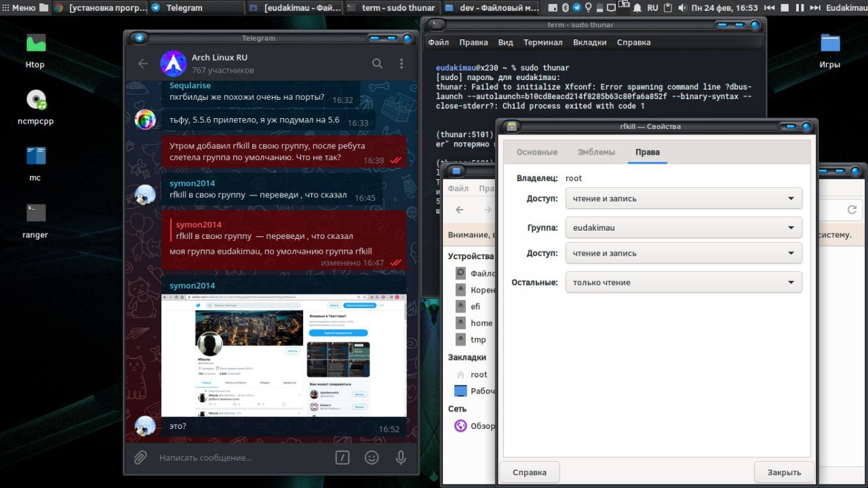Open the terminal Правка menu

click(x=473, y=42)
